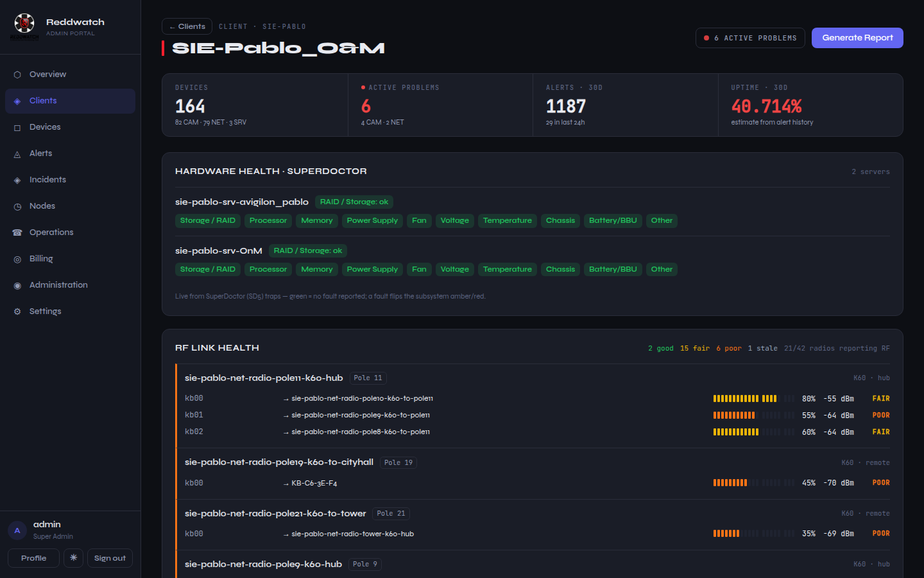Image resolution: width=924 pixels, height=578 pixels.
Task: Click Processor chip under avigilon_pablo server
Action: pos(268,220)
